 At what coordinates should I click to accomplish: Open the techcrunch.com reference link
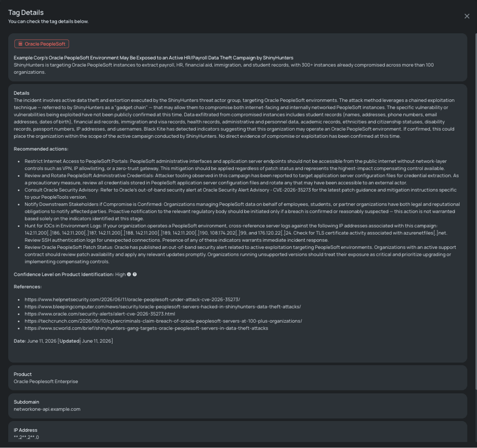(x=163, y=321)
